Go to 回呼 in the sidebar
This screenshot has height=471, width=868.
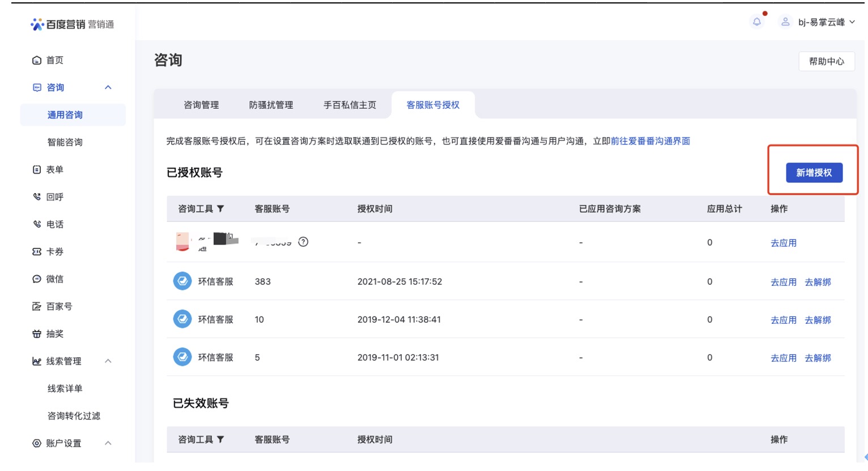tap(54, 197)
